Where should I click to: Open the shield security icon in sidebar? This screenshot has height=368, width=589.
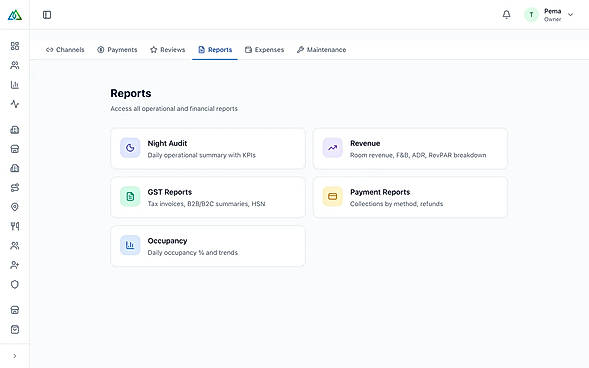[15, 284]
